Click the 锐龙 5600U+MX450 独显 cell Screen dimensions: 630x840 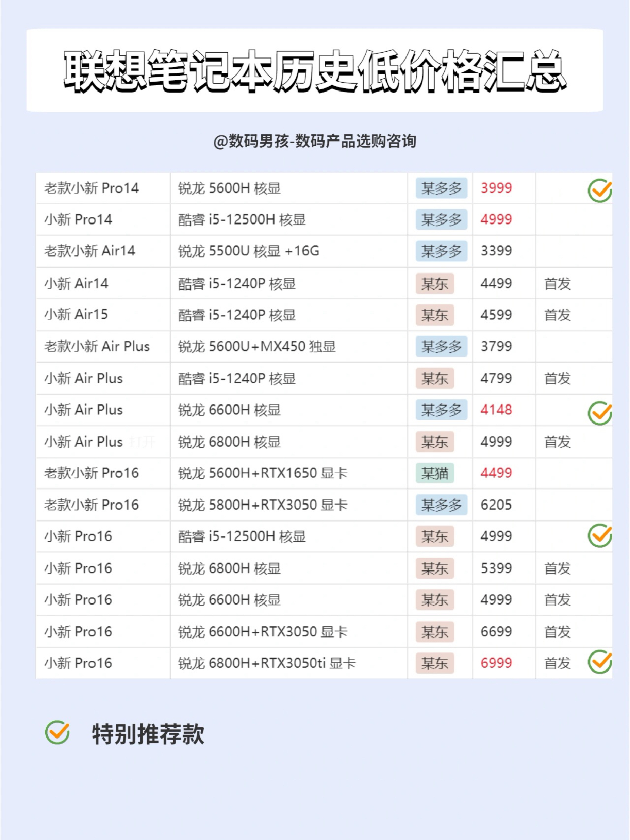click(257, 346)
